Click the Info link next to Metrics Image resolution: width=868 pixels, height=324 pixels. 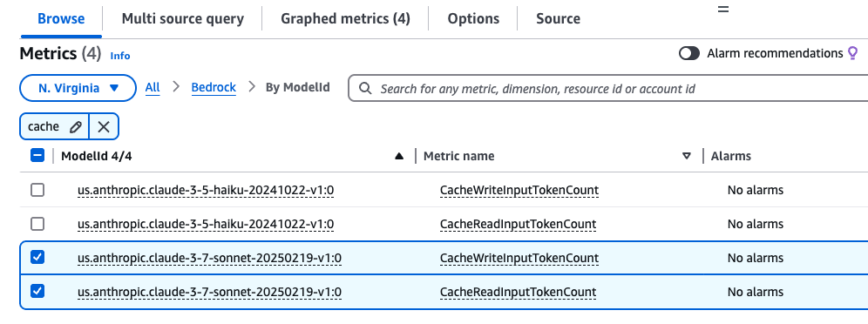coord(120,55)
